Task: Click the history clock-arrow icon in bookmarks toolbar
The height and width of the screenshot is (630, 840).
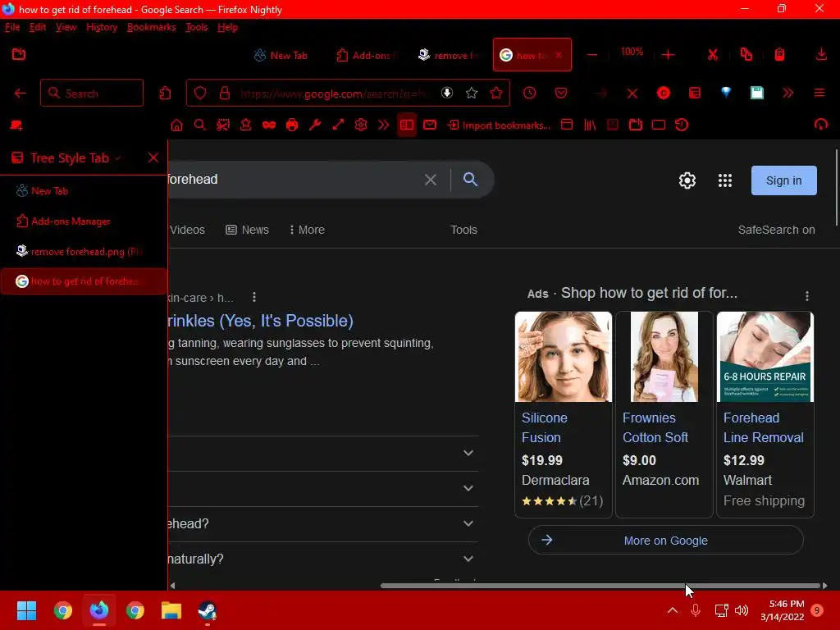Action: pyautogui.click(x=682, y=126)
